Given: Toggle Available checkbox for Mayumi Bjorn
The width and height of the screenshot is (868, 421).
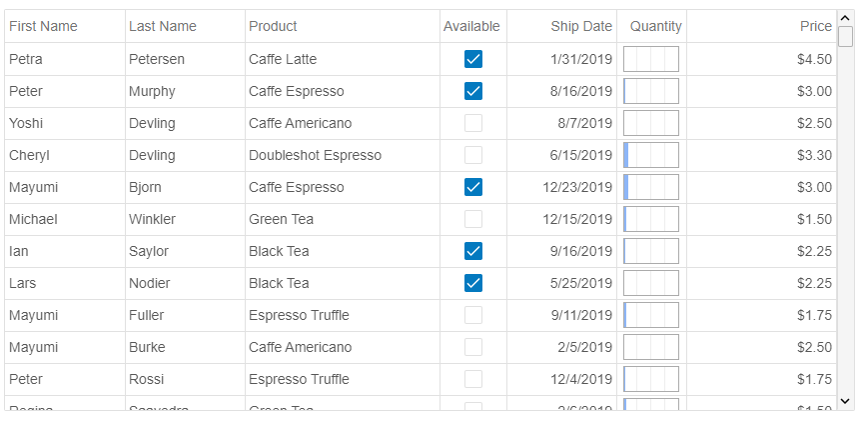Looking at the screenshot, I should tap(473, 187).
